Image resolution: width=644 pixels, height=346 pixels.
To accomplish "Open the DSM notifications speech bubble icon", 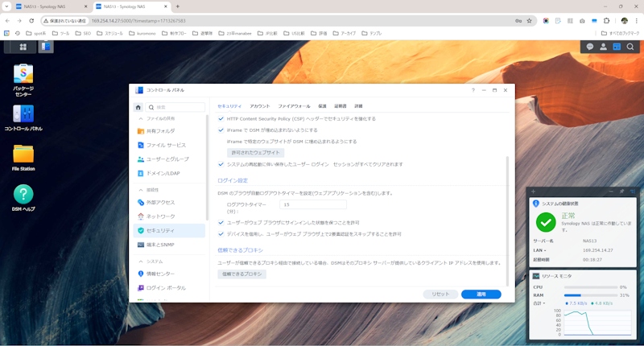I will [590, 47].
